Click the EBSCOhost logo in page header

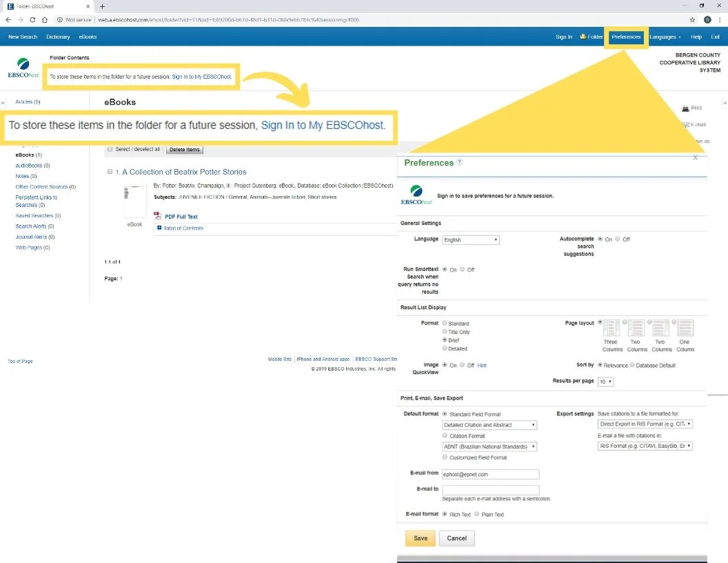pos(23,68)
